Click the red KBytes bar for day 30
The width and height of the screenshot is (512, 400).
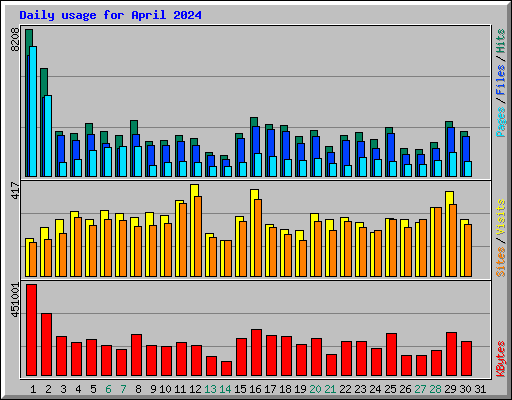tap(466, 358)
